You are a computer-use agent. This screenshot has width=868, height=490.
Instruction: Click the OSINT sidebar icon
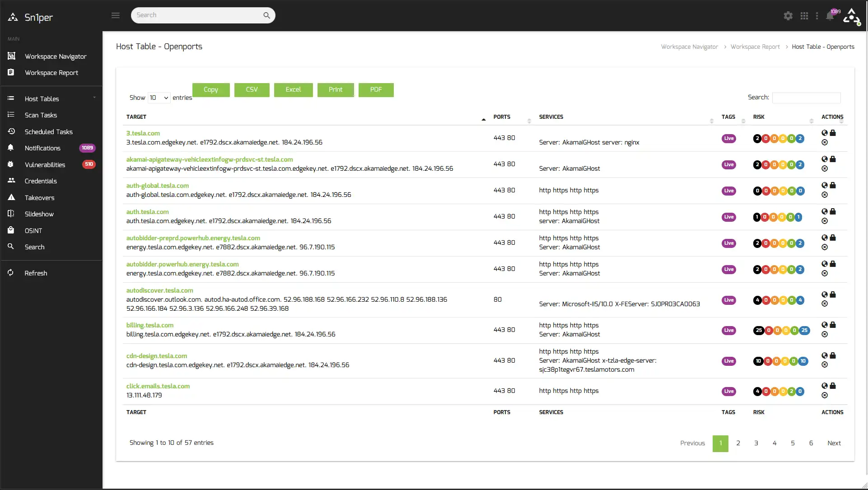[x=11, y=230]
